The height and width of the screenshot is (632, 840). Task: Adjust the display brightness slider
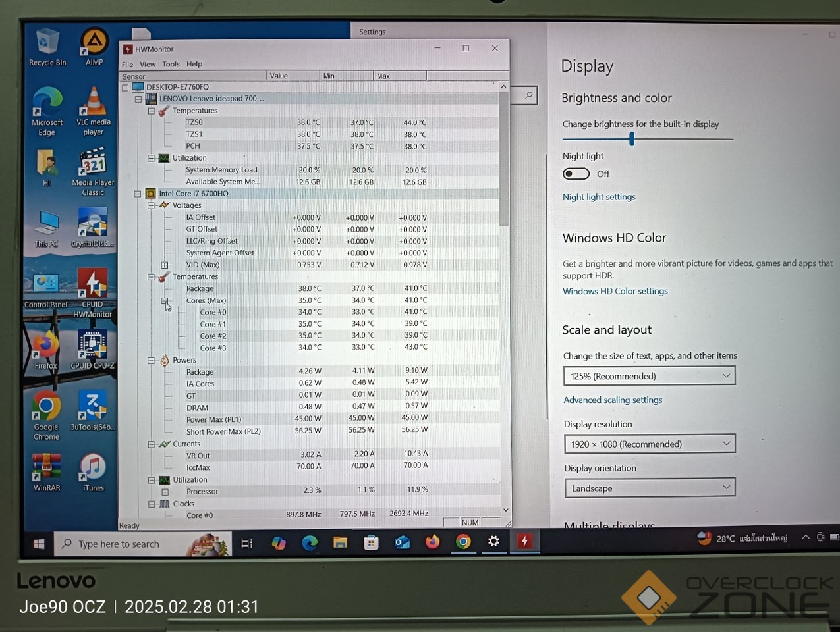click(632, 139)
